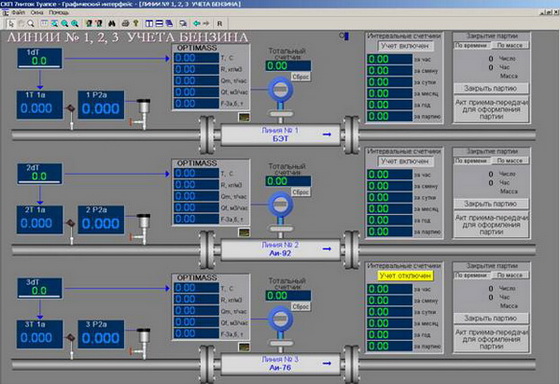Tile windows horizontally via toolbar icon
560x384 pixels.
point(159,24)
